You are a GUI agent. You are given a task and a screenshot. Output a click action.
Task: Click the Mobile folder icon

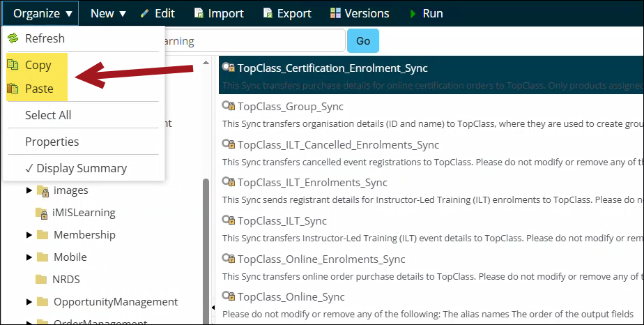(x=43, y=257)
